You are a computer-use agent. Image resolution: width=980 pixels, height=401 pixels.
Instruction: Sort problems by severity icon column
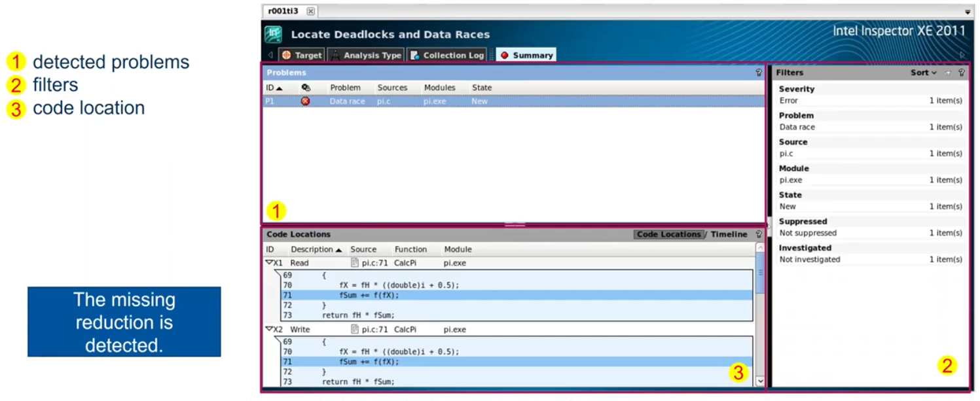tap(306, 88)
